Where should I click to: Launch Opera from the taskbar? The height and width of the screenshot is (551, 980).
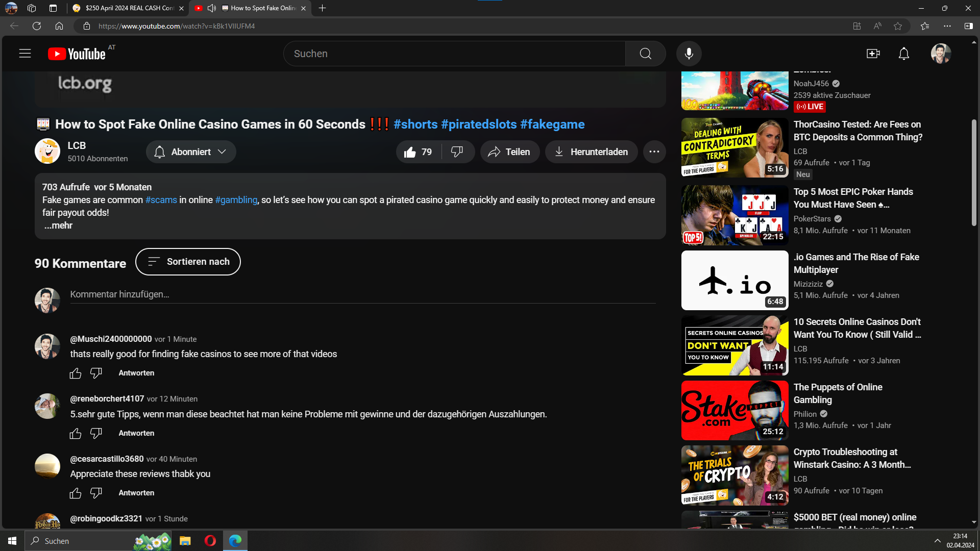(x=210, y=541)
